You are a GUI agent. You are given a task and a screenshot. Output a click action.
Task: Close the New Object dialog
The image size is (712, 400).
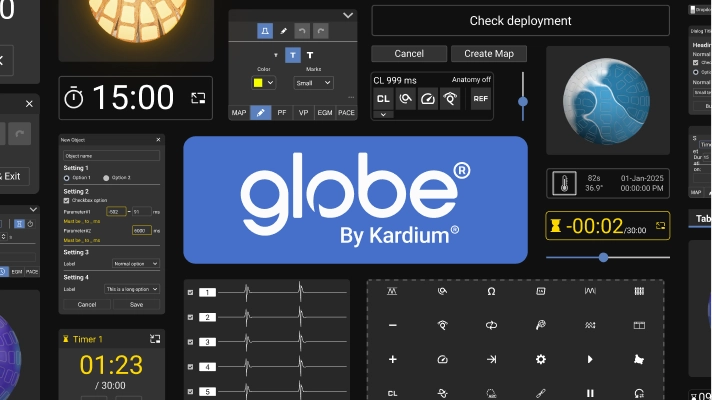158,140
